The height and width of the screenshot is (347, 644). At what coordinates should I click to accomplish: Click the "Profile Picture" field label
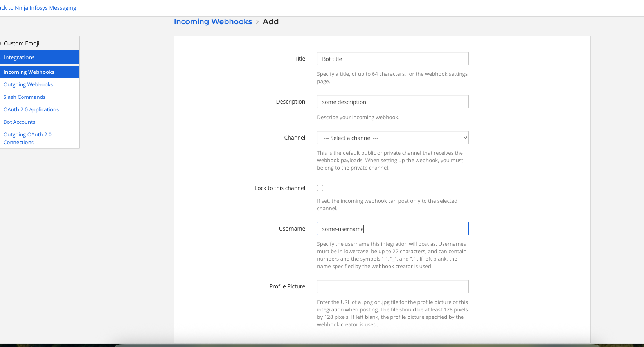tap(287, 286)
